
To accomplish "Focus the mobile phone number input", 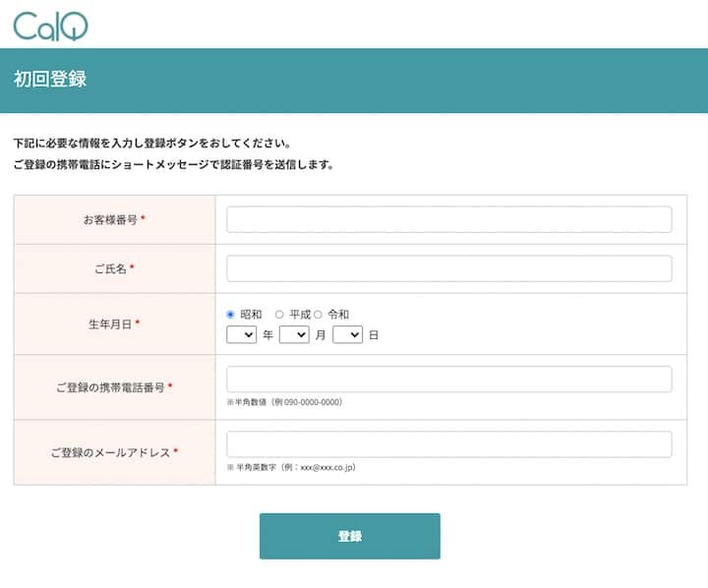I will tap(448, 380).
